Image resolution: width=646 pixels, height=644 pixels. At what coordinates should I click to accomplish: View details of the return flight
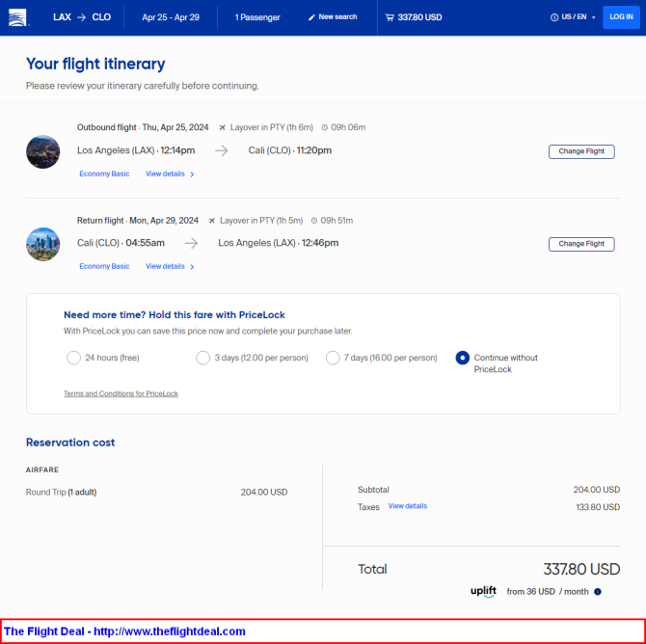[165, 266]
